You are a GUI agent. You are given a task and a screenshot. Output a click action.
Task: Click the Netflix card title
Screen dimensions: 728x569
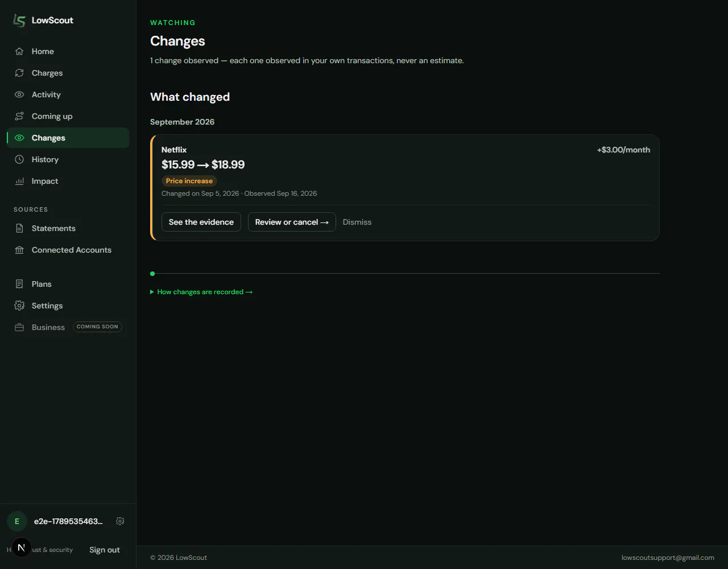[x=174, y=150]
